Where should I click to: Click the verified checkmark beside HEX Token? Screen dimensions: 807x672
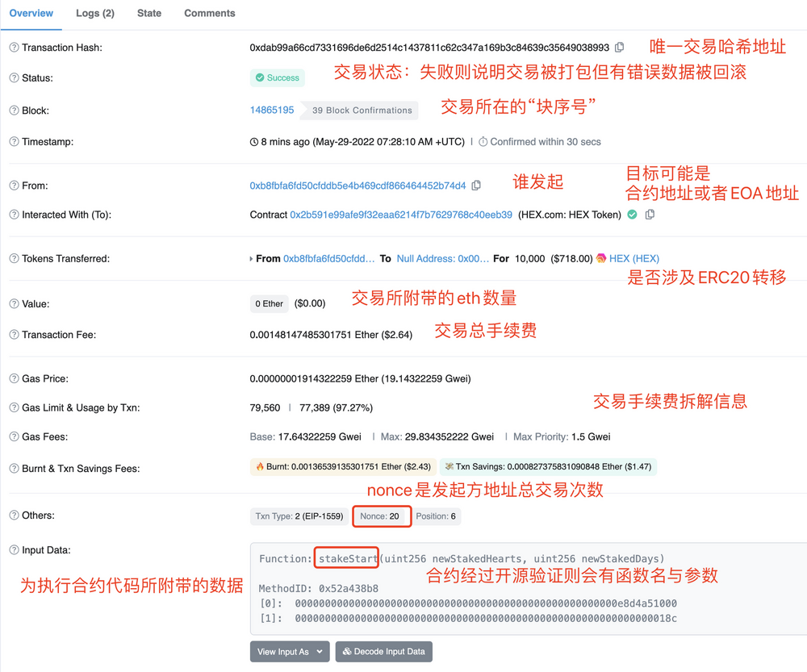click(x=632, y=215)
